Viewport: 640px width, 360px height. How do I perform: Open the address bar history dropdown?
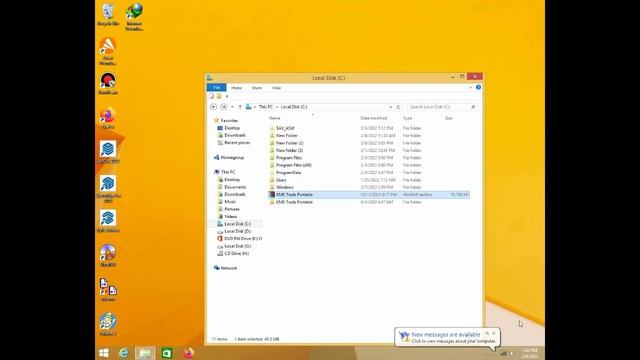click(x=391, y=107)
